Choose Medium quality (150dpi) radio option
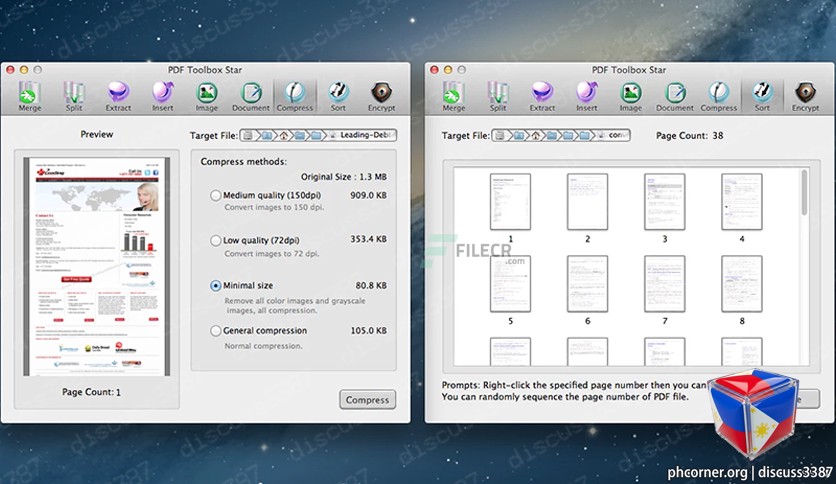836x484 pixels. tap(215, 196)
